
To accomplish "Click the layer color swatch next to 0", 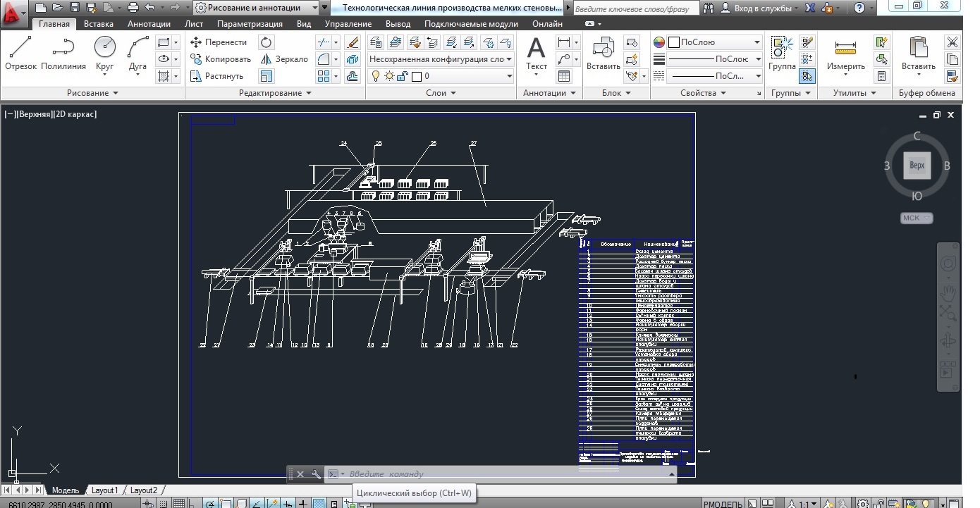I will (416, 76).
